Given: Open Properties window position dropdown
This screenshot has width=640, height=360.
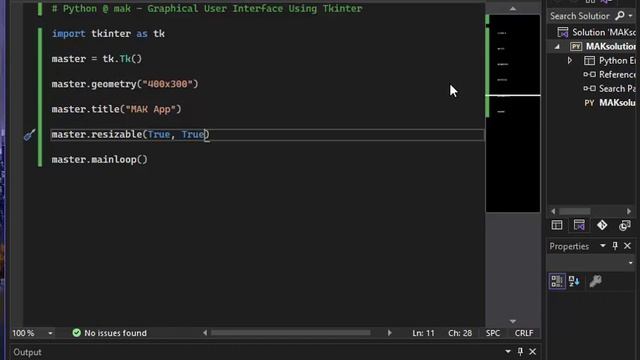Looking at the screenshot, I should (602, 246).
